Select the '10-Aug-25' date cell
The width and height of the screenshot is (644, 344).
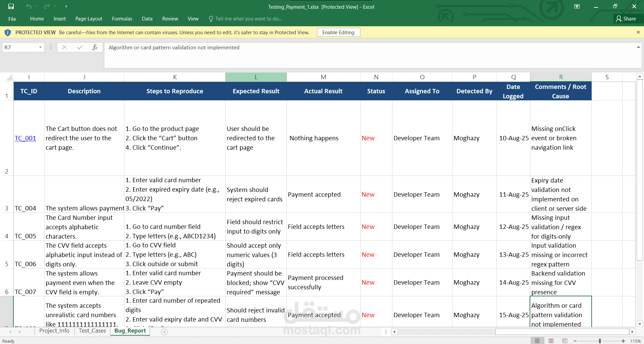[513, 138]
